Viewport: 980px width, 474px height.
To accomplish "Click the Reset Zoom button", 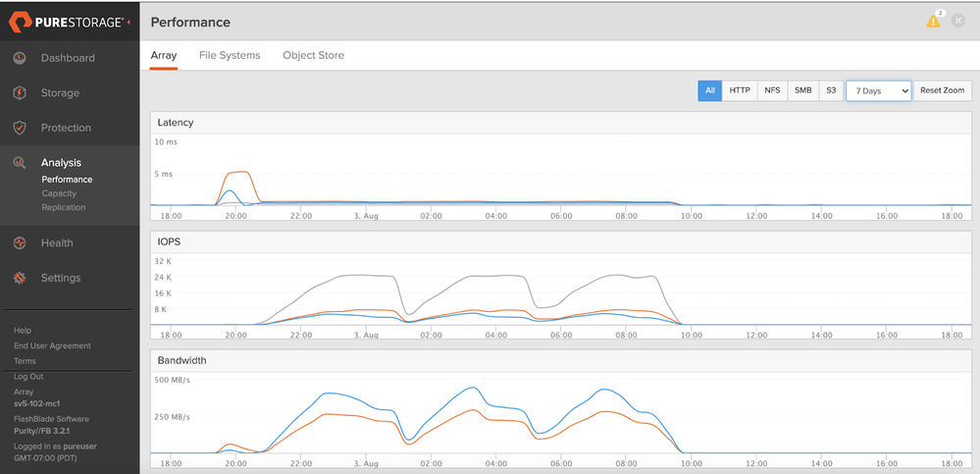I will [943, 90].
